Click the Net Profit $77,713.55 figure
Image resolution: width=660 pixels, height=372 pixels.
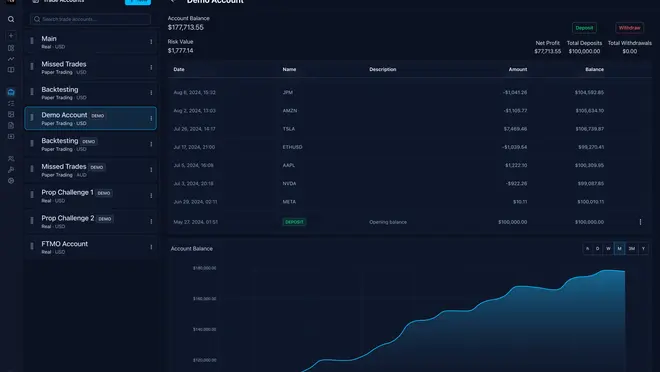point(548,51)
